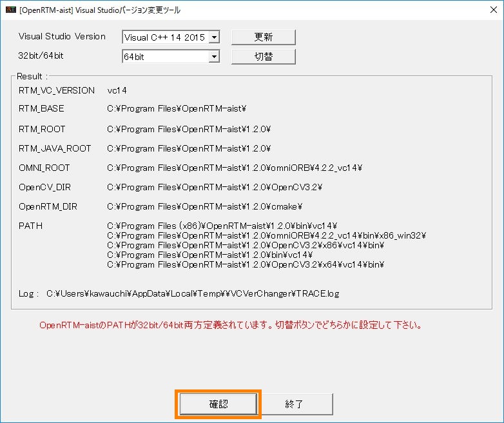
Task: Click the OpenCV3.2 x64 vc14 bin PATH entry
Action: [246, 264]
